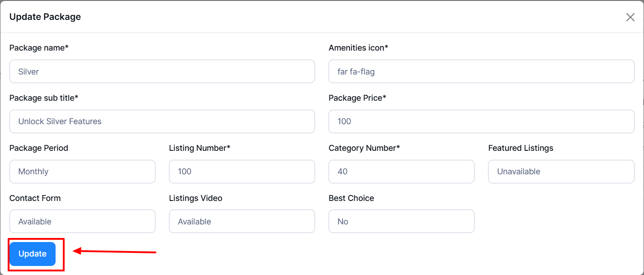Open the Contact Form dropdown
The height and width of the screenshot is (275, 644).
[x=82, y=221]
